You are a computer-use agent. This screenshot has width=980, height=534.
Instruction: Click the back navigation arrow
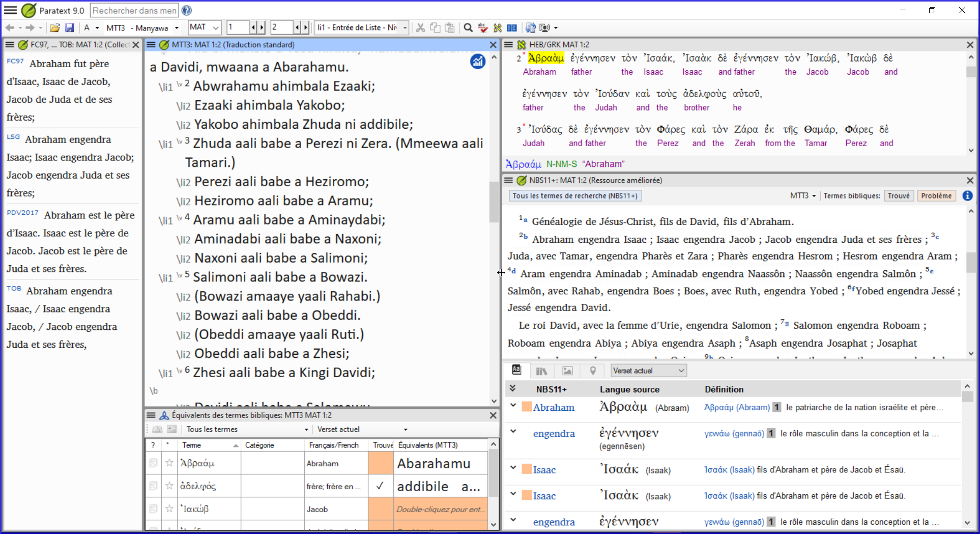[10, 27]
